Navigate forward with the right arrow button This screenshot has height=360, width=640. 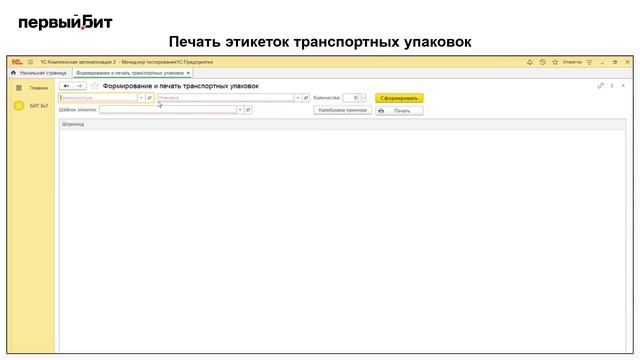[x=80, y=86]
